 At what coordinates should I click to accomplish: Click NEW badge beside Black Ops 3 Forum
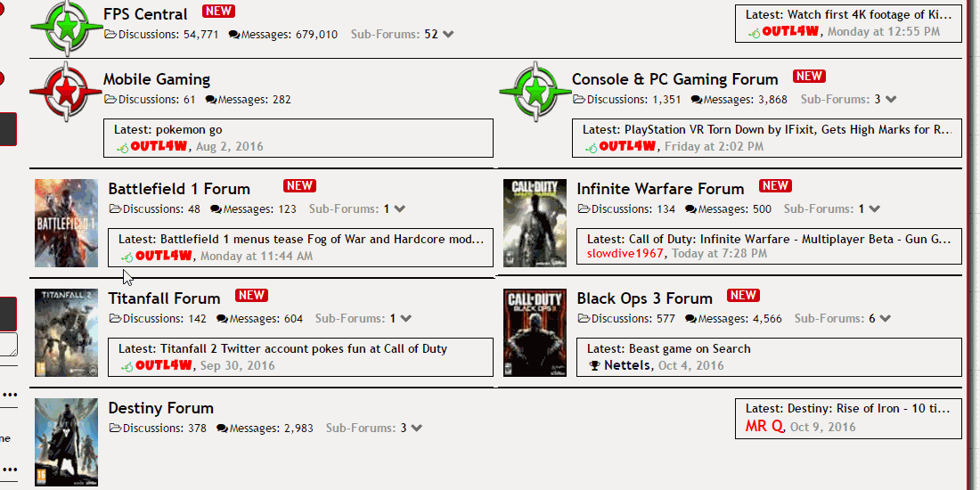pos(744,295)
